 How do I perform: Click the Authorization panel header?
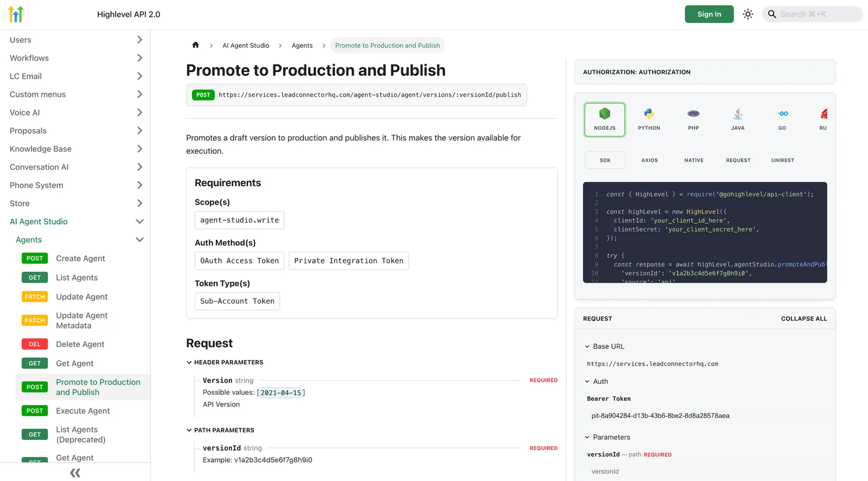coord(705,72)
